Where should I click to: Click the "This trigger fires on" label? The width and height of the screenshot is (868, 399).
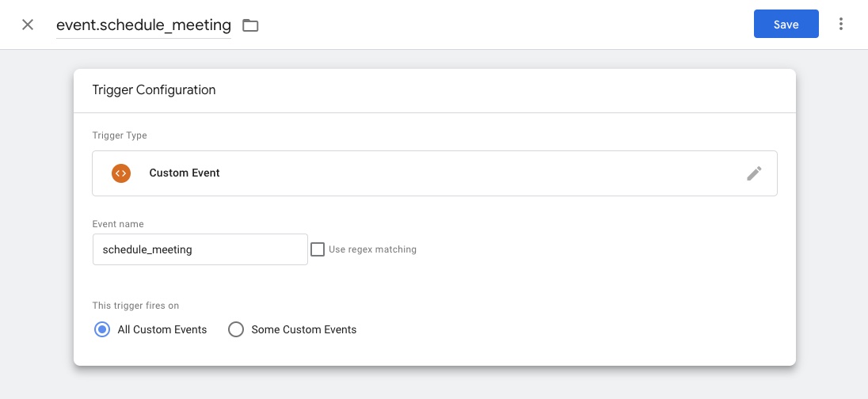[142, 306]
